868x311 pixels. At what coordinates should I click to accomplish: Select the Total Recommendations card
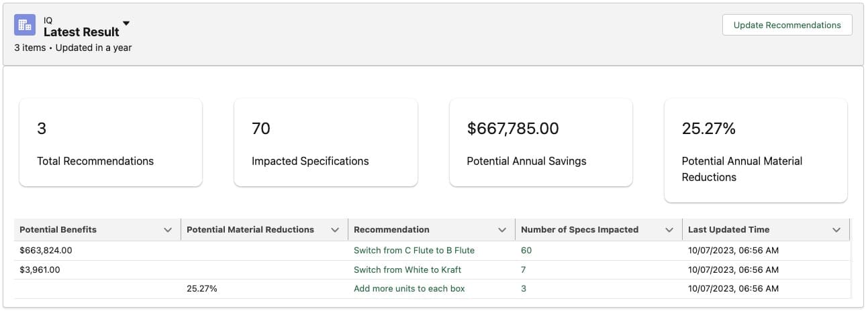111,143
